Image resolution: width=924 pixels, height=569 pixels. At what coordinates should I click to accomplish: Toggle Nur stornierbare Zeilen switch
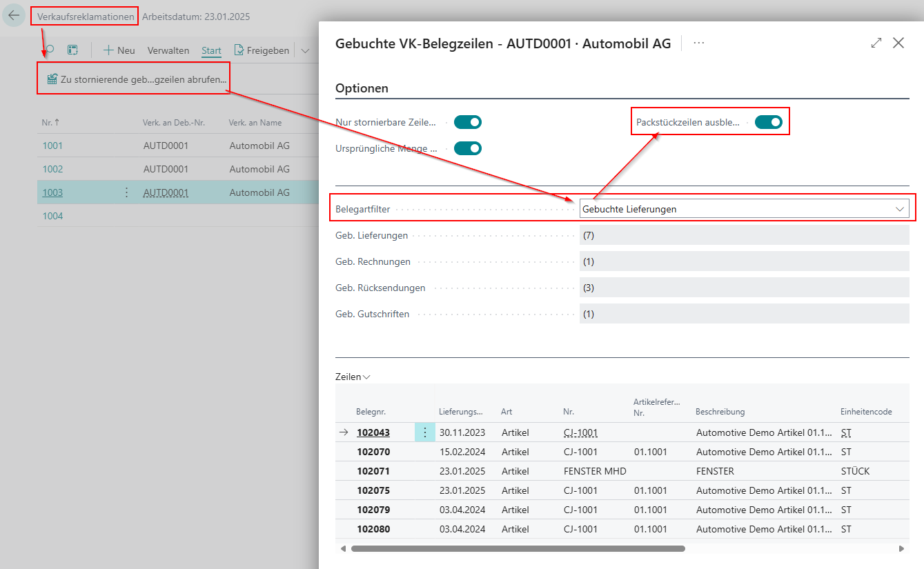coord(467,122)
